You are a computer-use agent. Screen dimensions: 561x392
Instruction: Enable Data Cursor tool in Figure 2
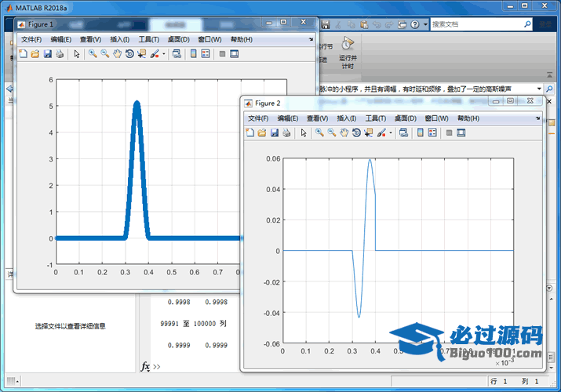(x=369, y=133)
